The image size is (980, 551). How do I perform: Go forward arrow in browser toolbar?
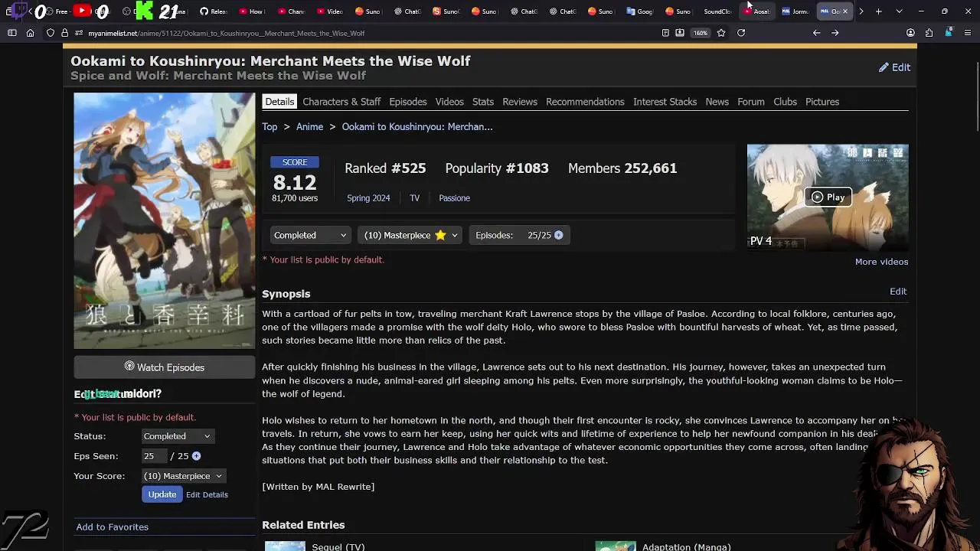[x=835, y=33]
